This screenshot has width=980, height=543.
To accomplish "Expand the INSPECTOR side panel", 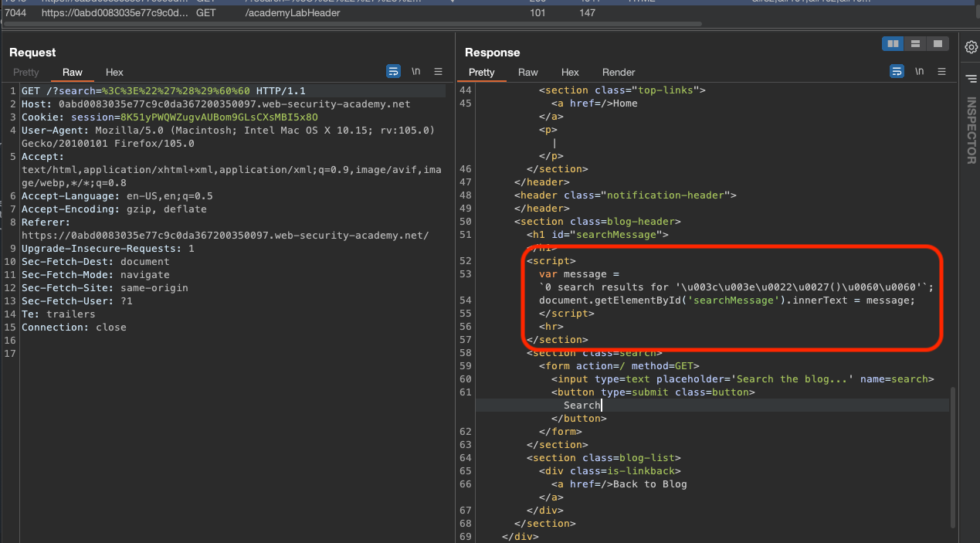I will [971, 130].
